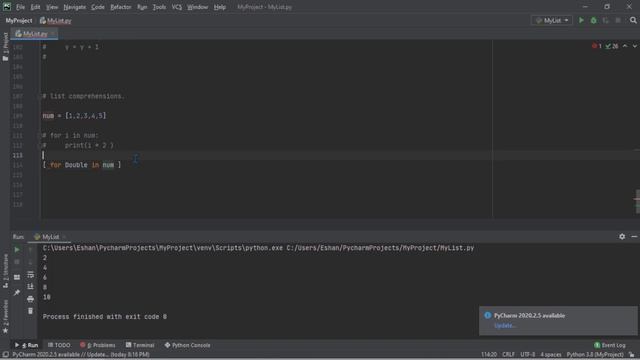Click the cursor position indicator in status bar
Image resolution: width=640 pixels, height=360 pixels.
coord(489,354)
